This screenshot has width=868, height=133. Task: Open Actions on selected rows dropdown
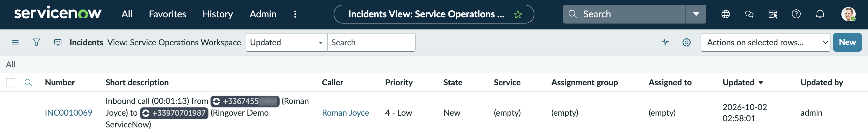pos(765,42)
